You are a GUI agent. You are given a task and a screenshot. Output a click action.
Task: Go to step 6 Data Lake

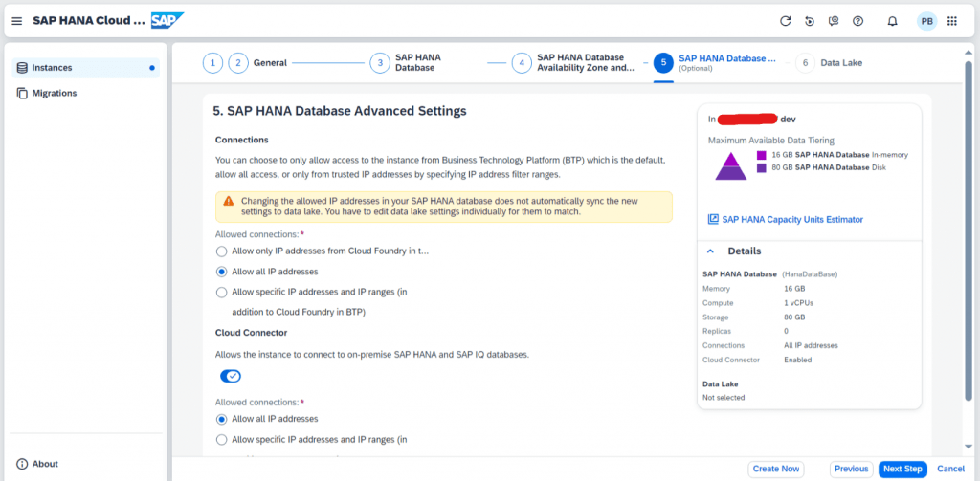pyautogui.click(x=806, y=63)
